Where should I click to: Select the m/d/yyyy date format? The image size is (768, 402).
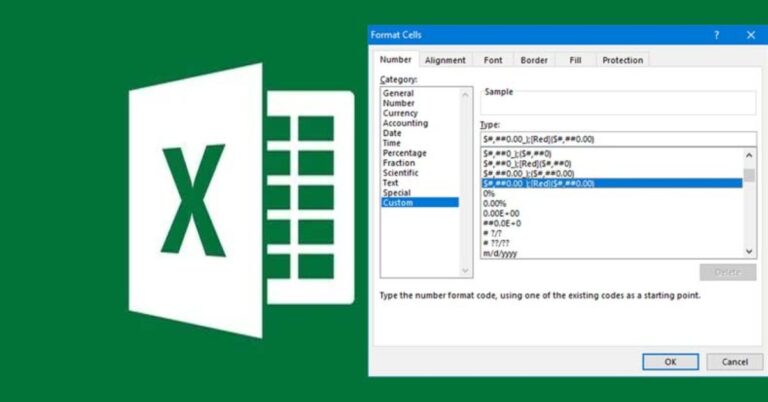point(612,253)
